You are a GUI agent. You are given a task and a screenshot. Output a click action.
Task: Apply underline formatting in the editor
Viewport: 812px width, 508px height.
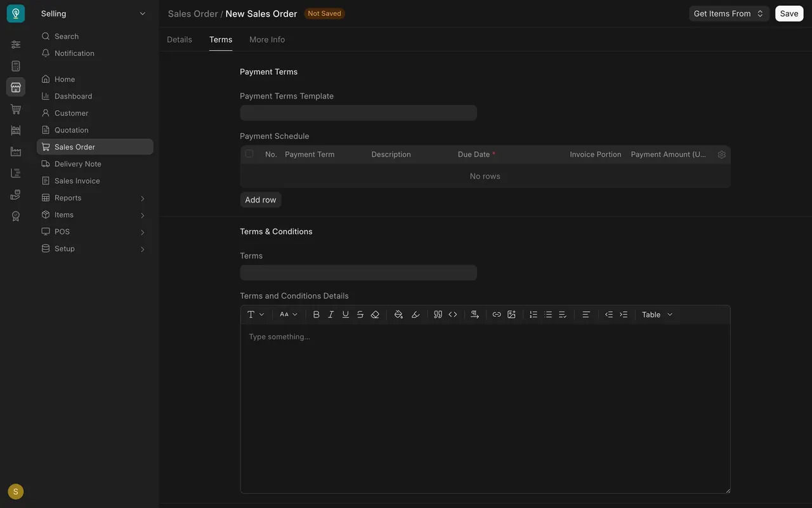(x=345, y=314)
